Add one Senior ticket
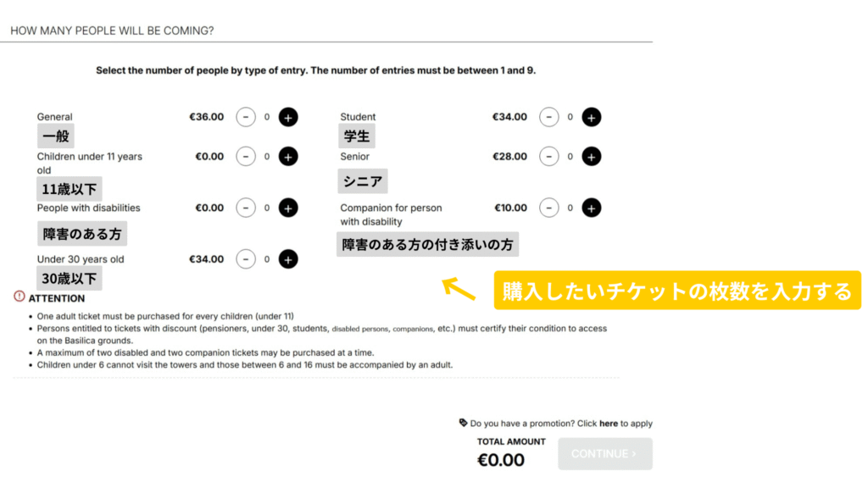868x488 pixels. 592,157
